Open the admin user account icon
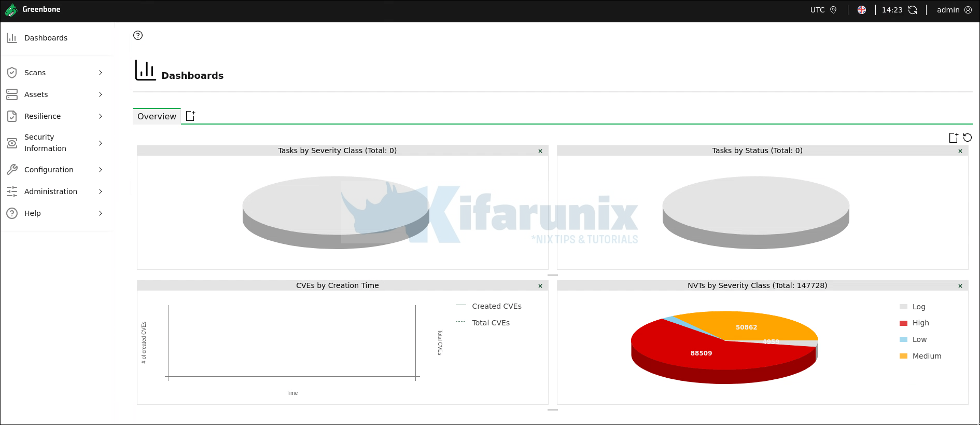The height and width of the screenshot is (425, 980). (x=968, y=10)
